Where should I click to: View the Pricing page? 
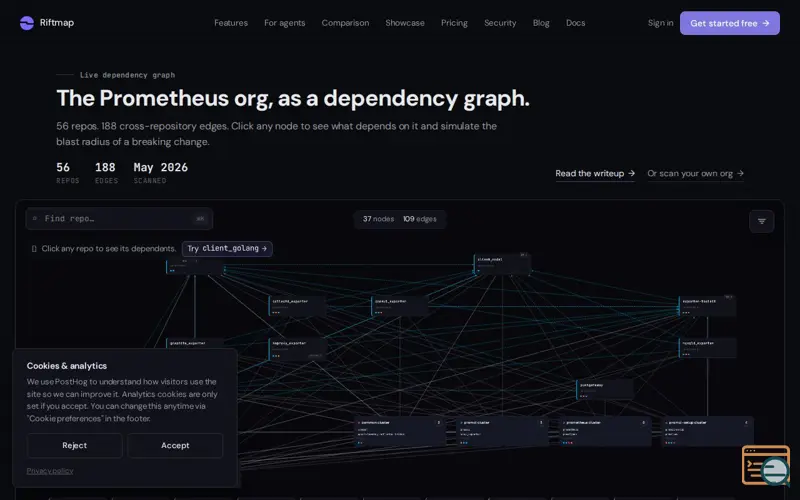pos(454,23)
